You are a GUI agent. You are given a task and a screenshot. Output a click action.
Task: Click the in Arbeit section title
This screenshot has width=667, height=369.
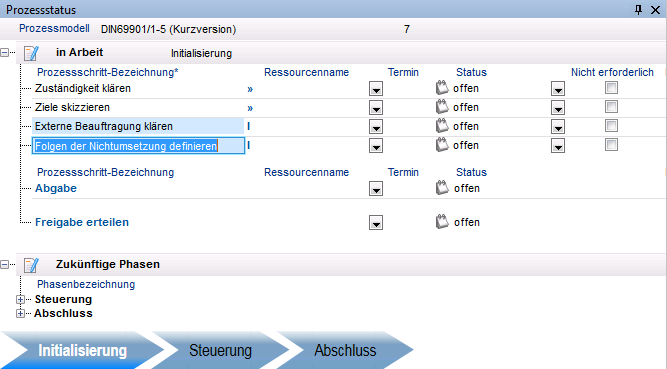pos(80,52)
